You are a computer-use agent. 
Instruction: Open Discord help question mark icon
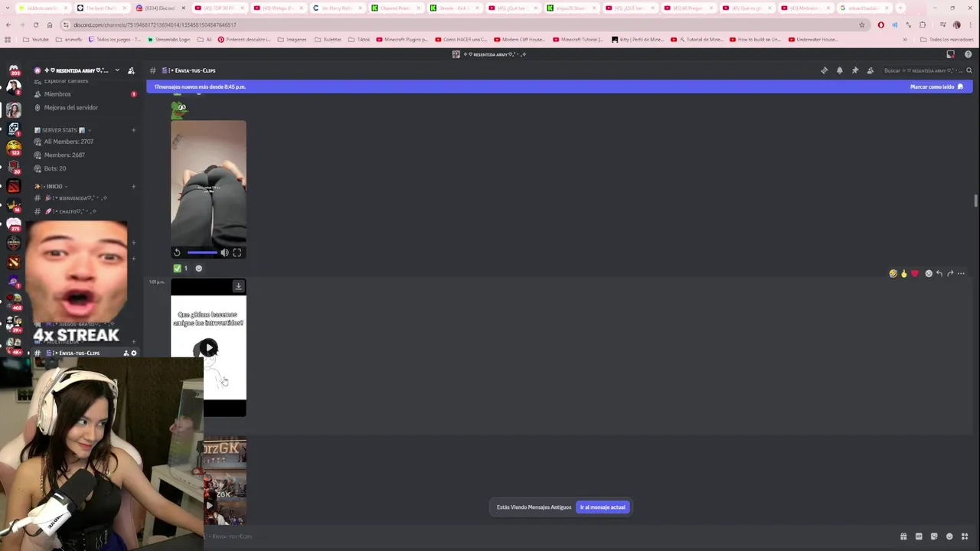968,54
